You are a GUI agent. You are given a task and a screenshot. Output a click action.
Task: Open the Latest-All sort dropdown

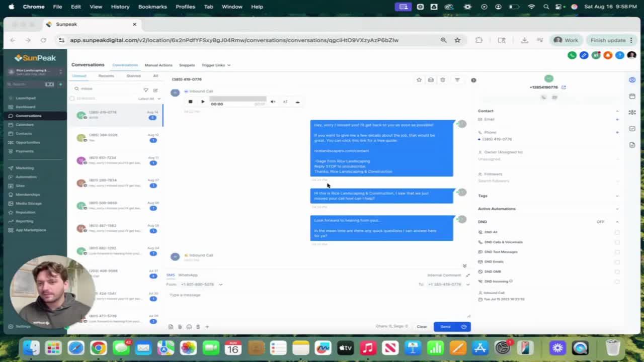(x=149, y=99)
